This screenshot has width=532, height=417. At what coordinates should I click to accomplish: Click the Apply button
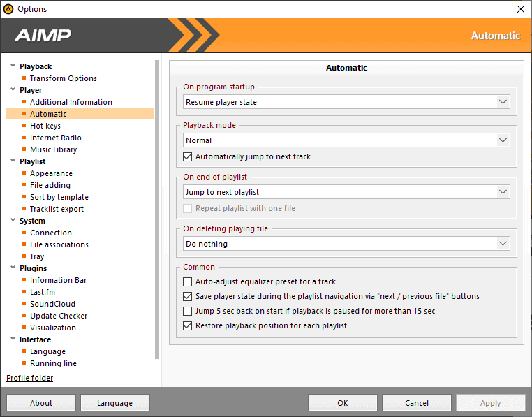point(491,403)
